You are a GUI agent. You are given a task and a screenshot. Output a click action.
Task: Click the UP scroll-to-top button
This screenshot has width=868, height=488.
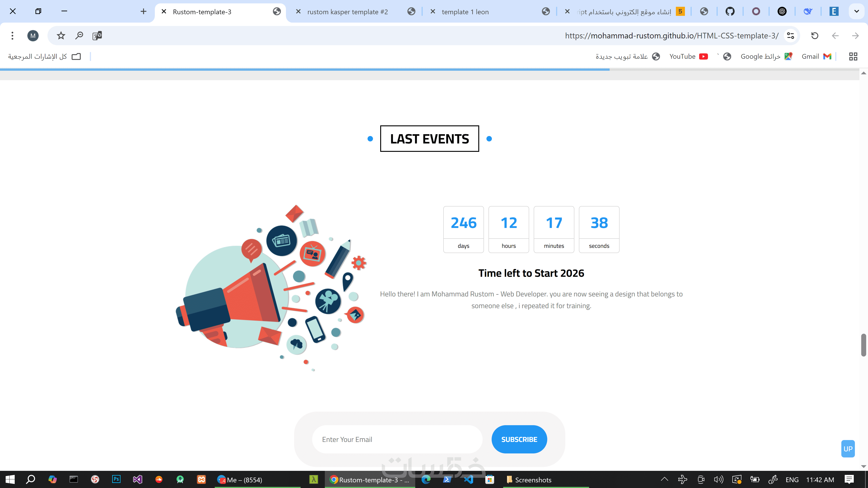tap(848, 449)
